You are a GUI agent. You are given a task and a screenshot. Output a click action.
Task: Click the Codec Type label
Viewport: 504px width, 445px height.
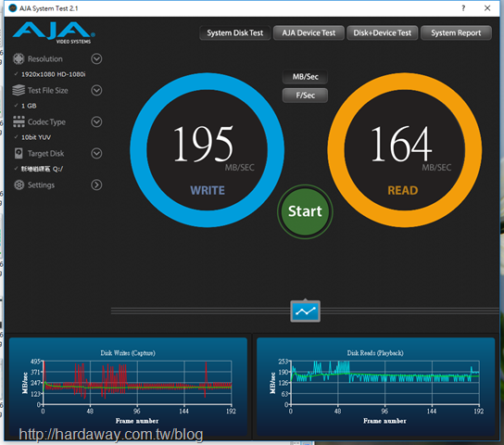coord(46,121)
